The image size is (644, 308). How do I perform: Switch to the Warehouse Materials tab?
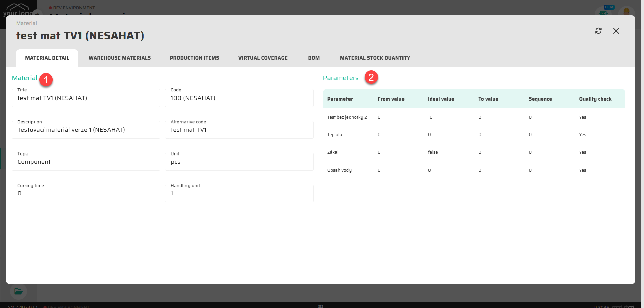[x=119, y=58]
